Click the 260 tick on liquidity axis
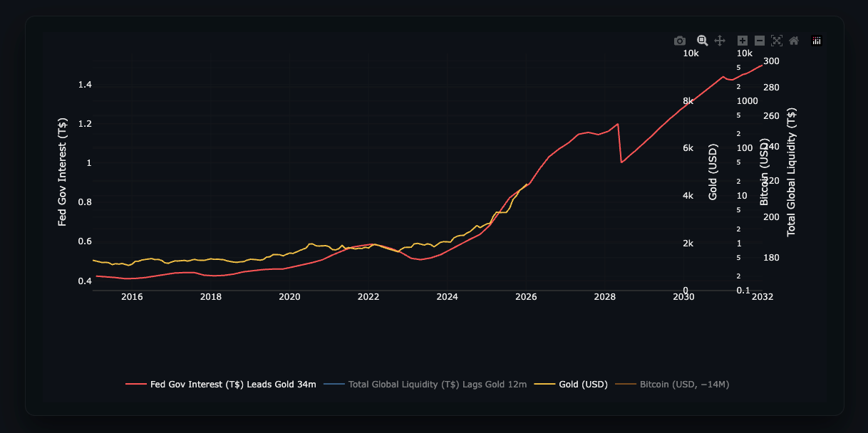The width and height of the screenshot is (868, 433). [x=772, y=116]
